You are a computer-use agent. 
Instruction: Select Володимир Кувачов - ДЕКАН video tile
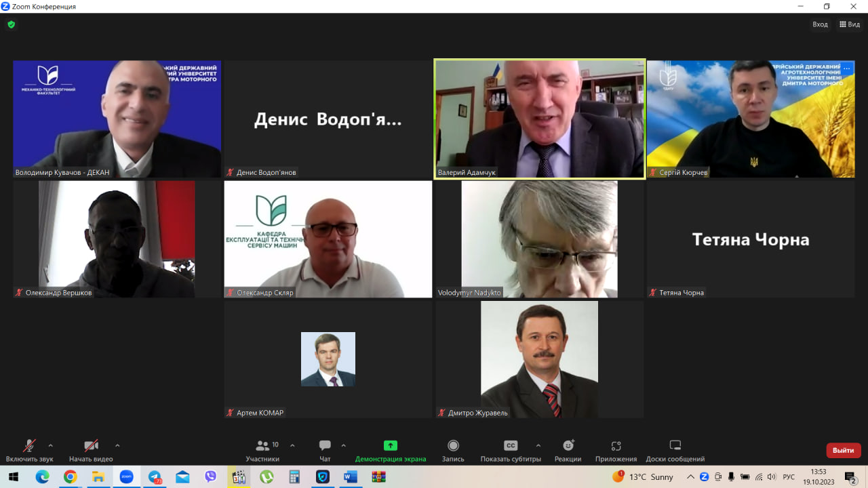click(117, 119)
